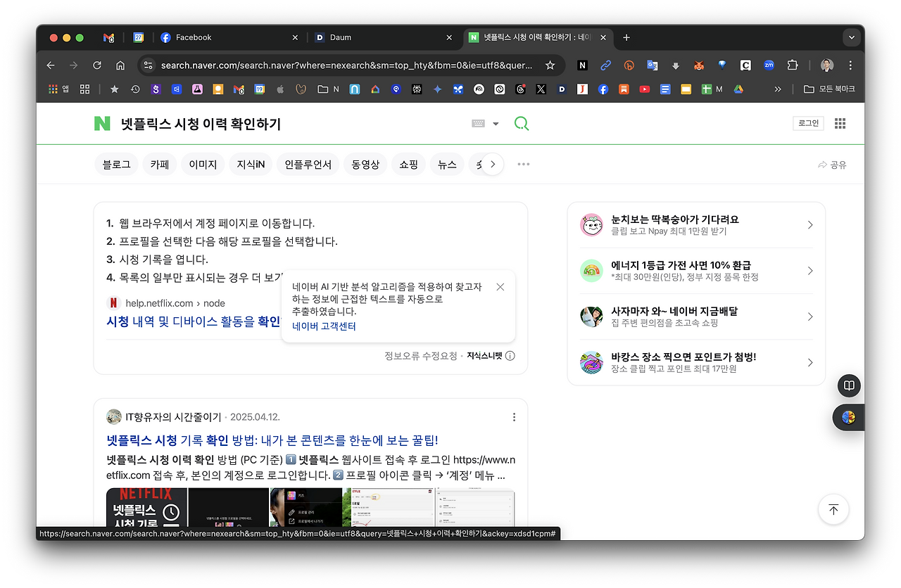Click the site info icon in the address bar
The width and height of the screenshot is (901, 588).
click(148, 65)
